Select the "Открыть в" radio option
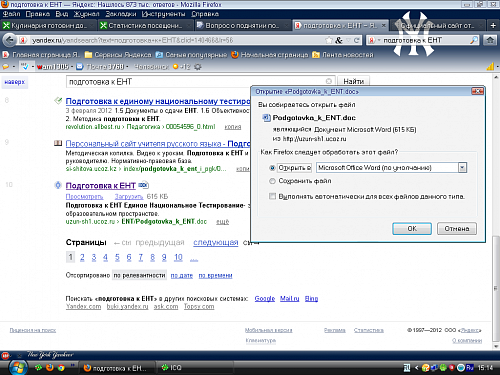This screenshot has height=375, width=500. 272,168
